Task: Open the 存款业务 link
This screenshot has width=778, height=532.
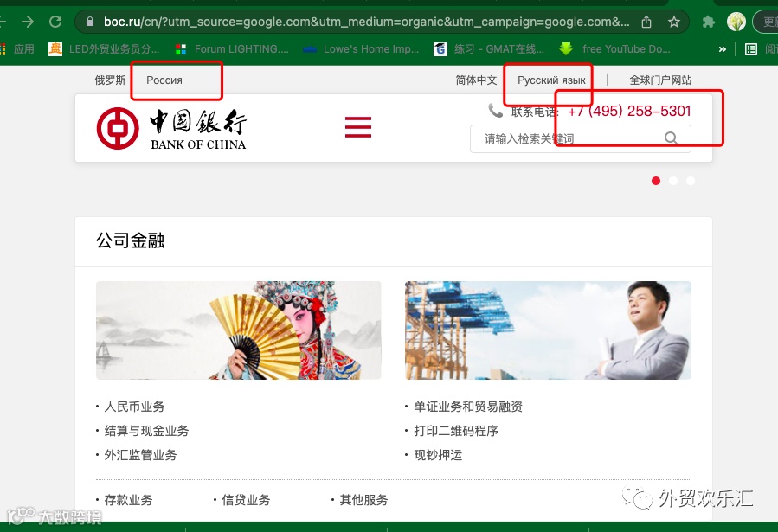Action: (x=128, y=500)
